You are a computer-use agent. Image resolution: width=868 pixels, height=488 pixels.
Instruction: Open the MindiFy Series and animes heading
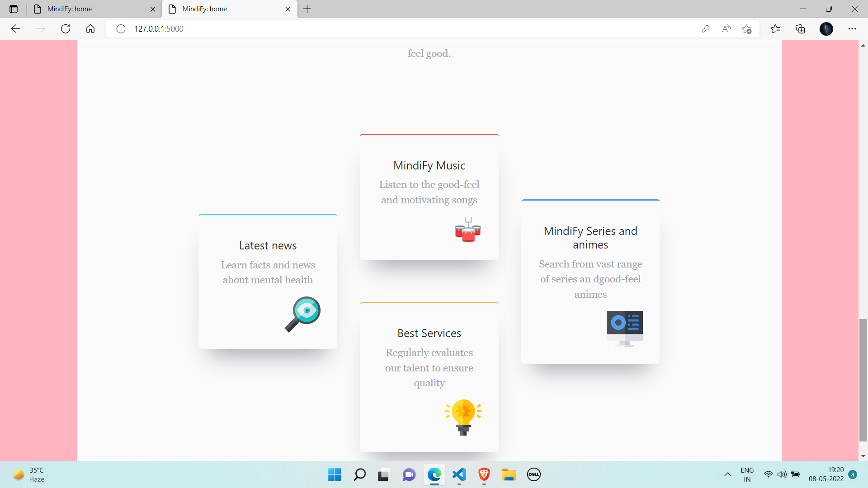[590, 238]
